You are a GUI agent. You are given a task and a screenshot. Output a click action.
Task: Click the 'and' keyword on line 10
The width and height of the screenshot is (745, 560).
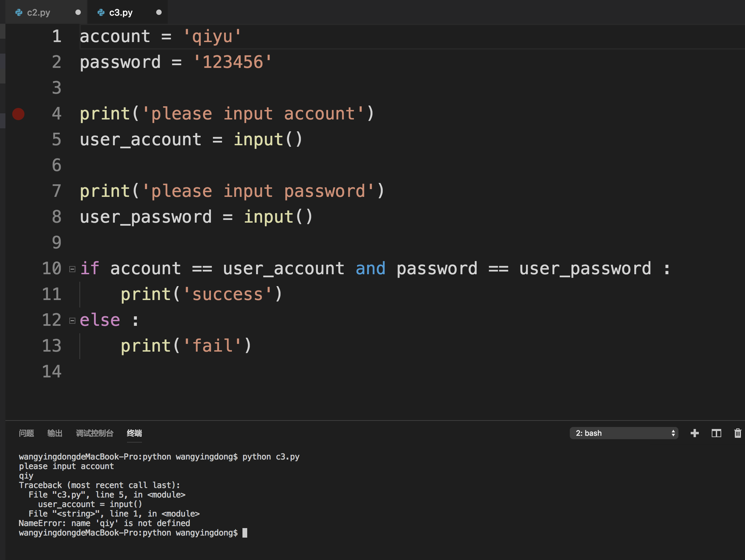(370, 268)
